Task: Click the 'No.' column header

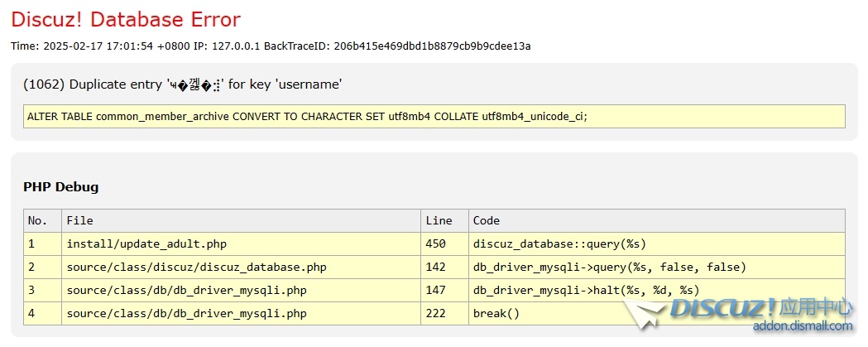Action: [x=38, y=220]
